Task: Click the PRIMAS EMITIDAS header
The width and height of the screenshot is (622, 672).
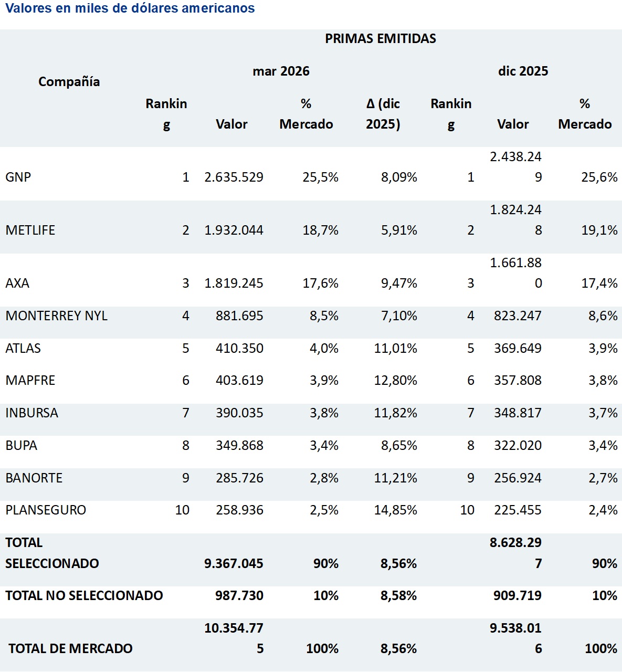Action: click(381, 39)
